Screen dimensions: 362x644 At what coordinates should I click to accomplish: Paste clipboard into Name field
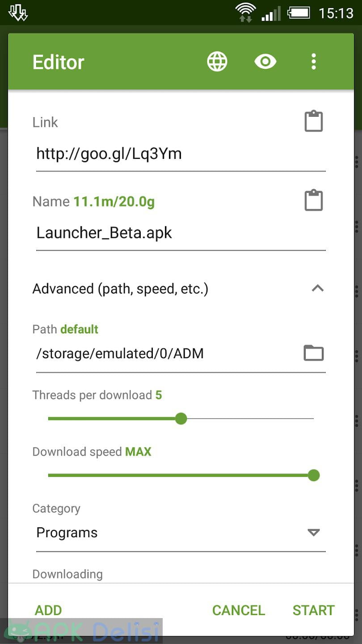(314, 200)
